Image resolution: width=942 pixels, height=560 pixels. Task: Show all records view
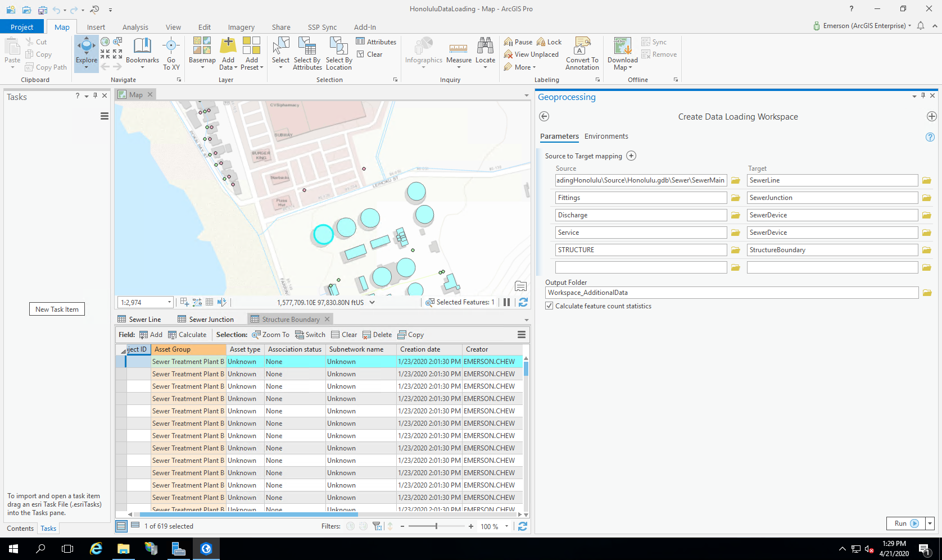[x=121, y=526]
